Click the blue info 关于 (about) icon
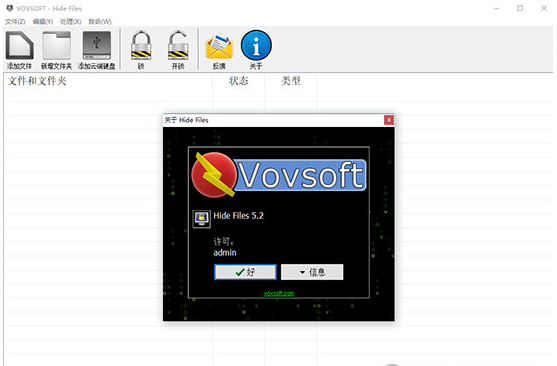The height and width of the screenshot is (366, 557). pos(256,45)
